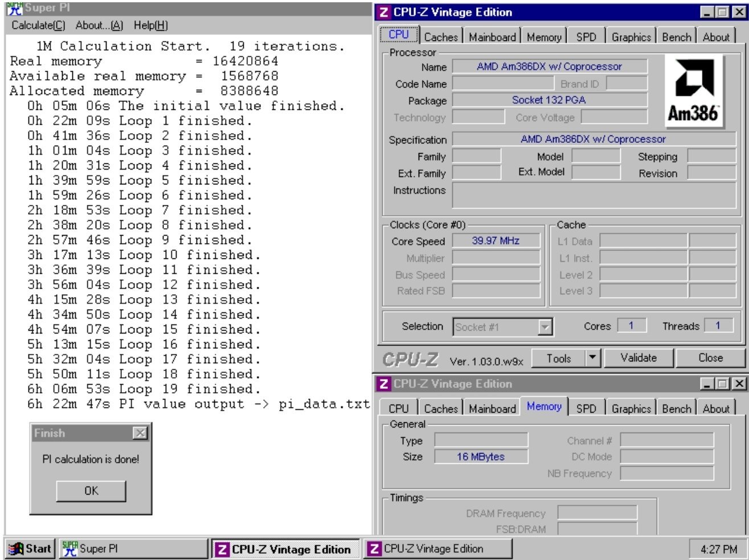Open Bench tab in lower CPU-Z window
The height and width of the screenshot is (560, 749).
(676, 409)
